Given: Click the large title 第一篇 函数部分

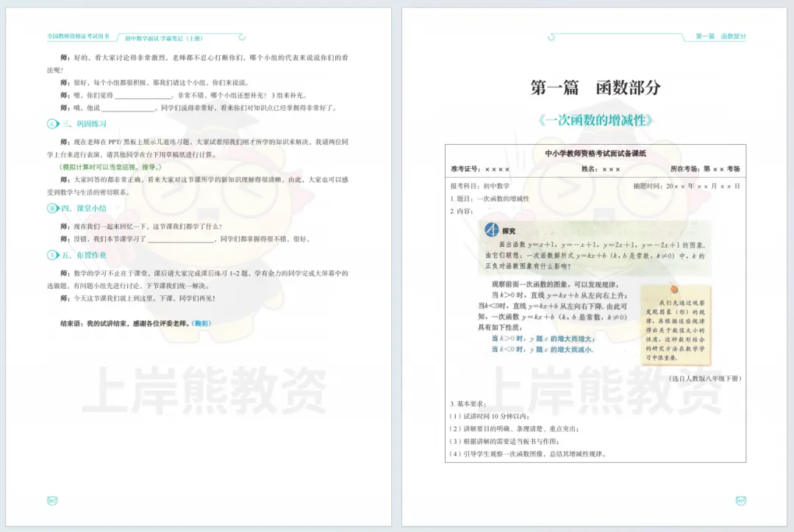Looking at the screenshot, I should click(595, 87).
